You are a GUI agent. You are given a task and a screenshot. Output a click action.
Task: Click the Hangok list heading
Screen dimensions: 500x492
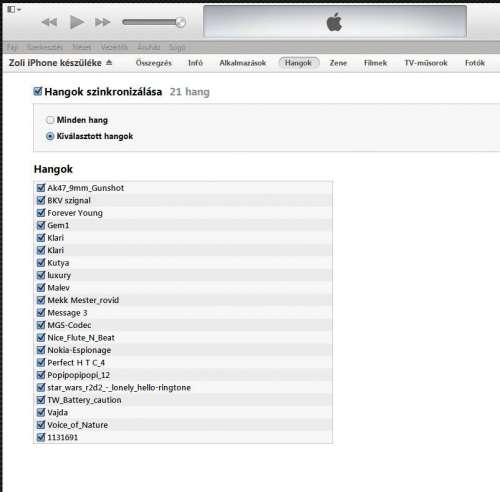53,169
